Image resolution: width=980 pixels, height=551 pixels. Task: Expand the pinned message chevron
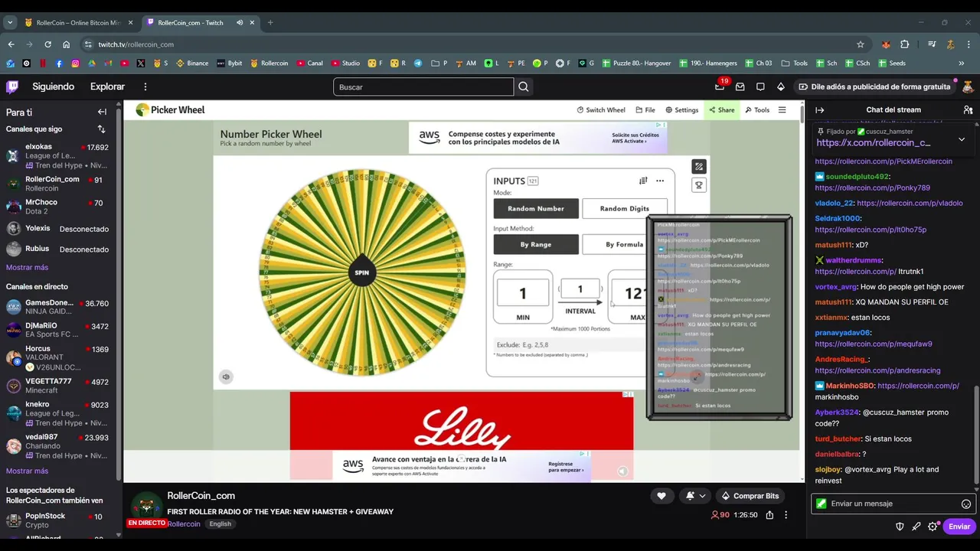(x=962, y=139)
